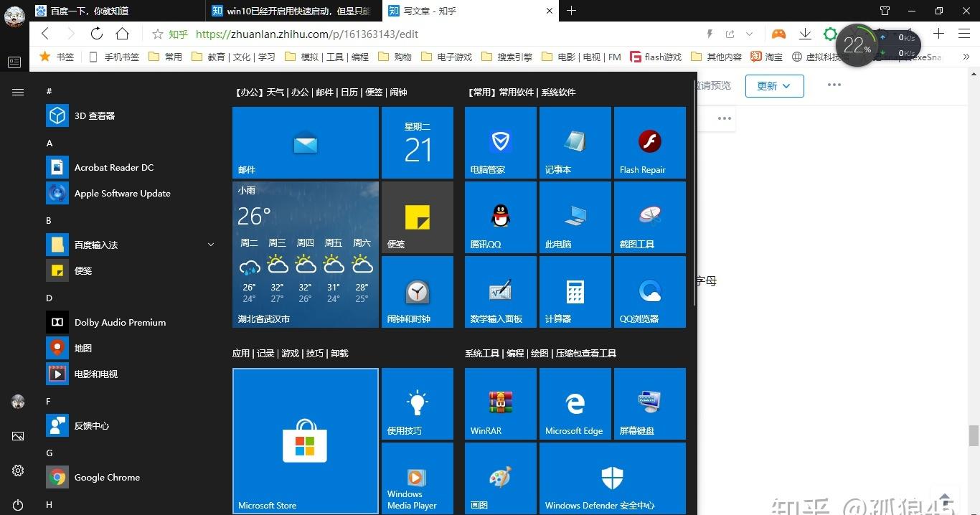Open Apple Software Update in the app list
The height and width of the screenshot is (515, 980).
pyautogui.click(x=132, y=193)
